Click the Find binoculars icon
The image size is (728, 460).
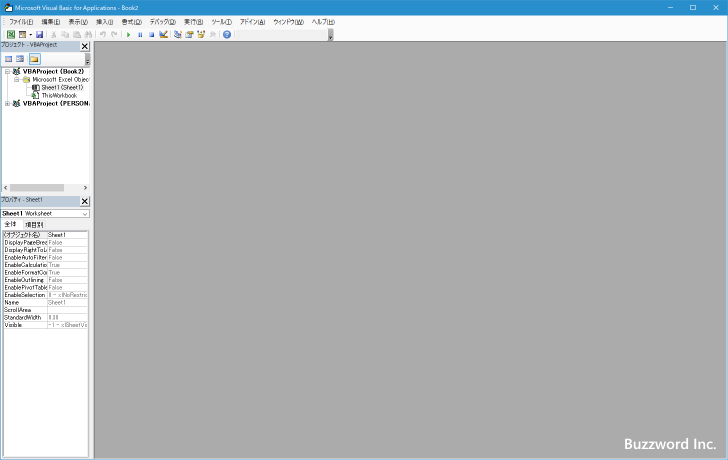pyautogui.click(x=88, y=34)
